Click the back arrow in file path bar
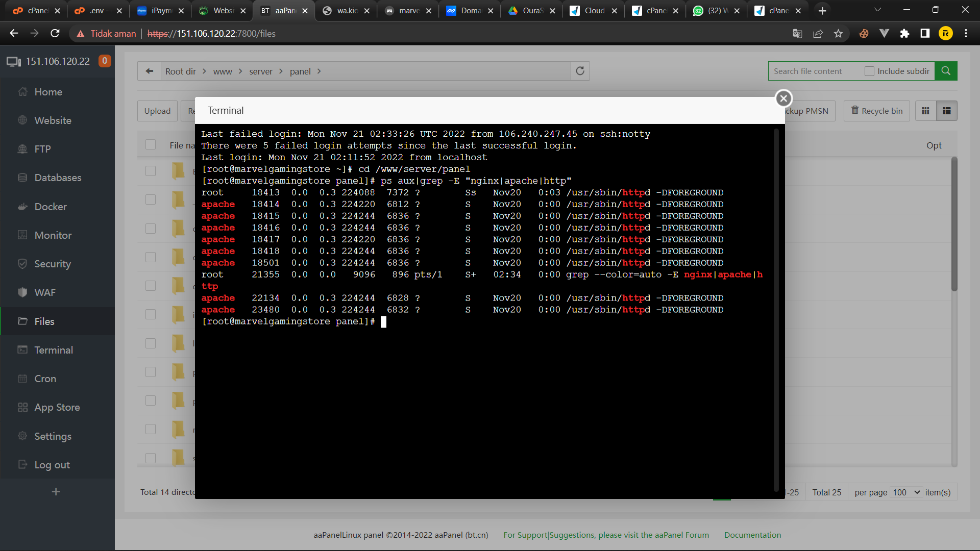 (x=149, y=71)
